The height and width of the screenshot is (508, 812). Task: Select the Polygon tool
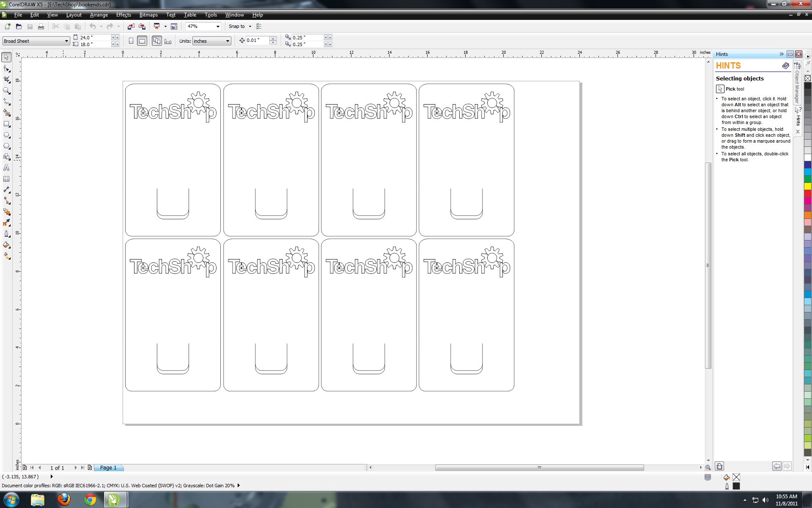6,146
